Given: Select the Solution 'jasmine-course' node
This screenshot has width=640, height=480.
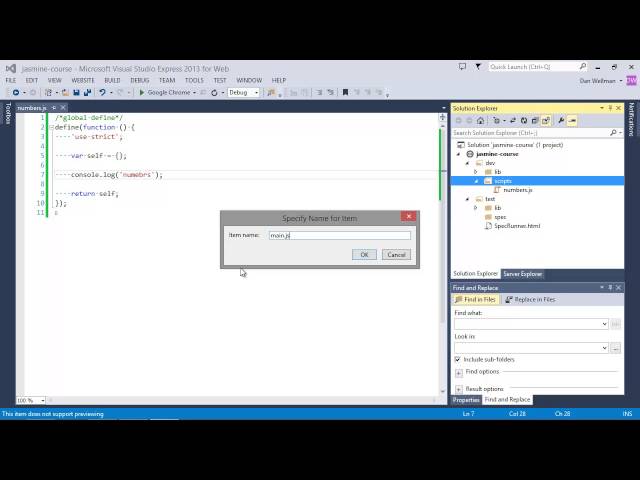Looking at the screenshot, I should tap(515, 145).
